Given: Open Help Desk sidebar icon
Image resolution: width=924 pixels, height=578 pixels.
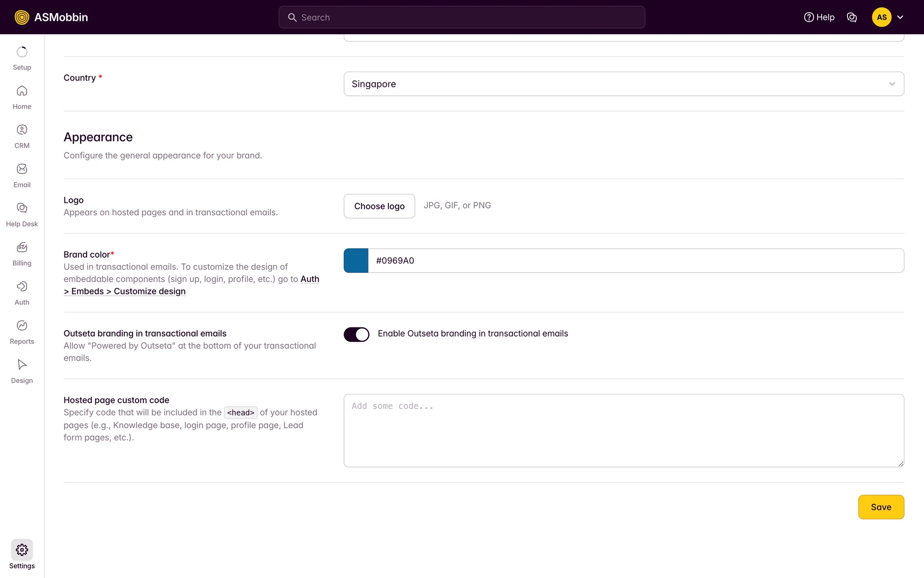Looking at the screenshot, I should pos(22,208).
